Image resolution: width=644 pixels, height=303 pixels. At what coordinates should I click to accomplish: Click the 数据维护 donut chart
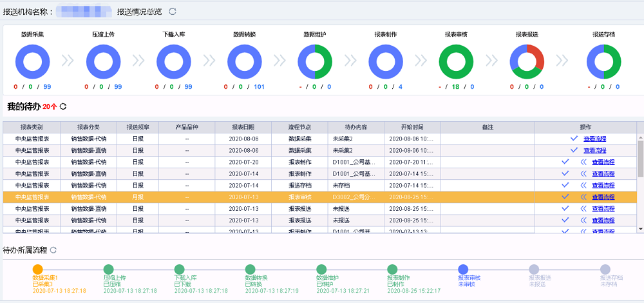point(315,62)
